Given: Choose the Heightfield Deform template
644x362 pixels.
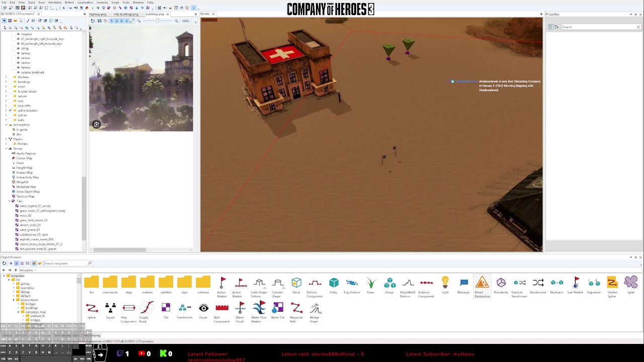Looking at the screenshot, I should click(x=408, y=283).
